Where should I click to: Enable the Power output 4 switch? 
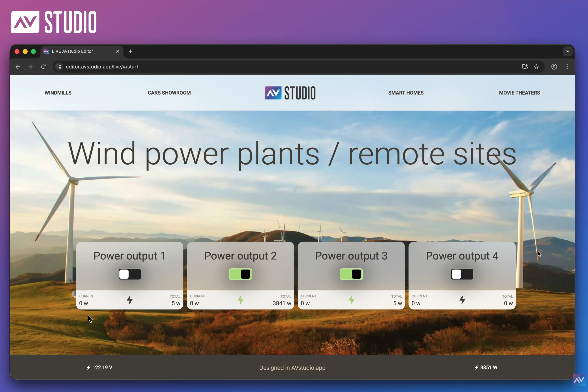click(462, 274)
